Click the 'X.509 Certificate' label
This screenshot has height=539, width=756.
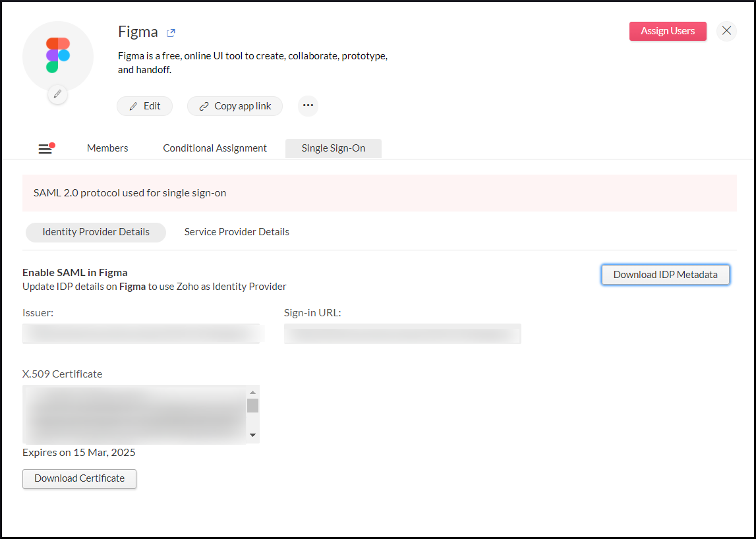point(62,374)
